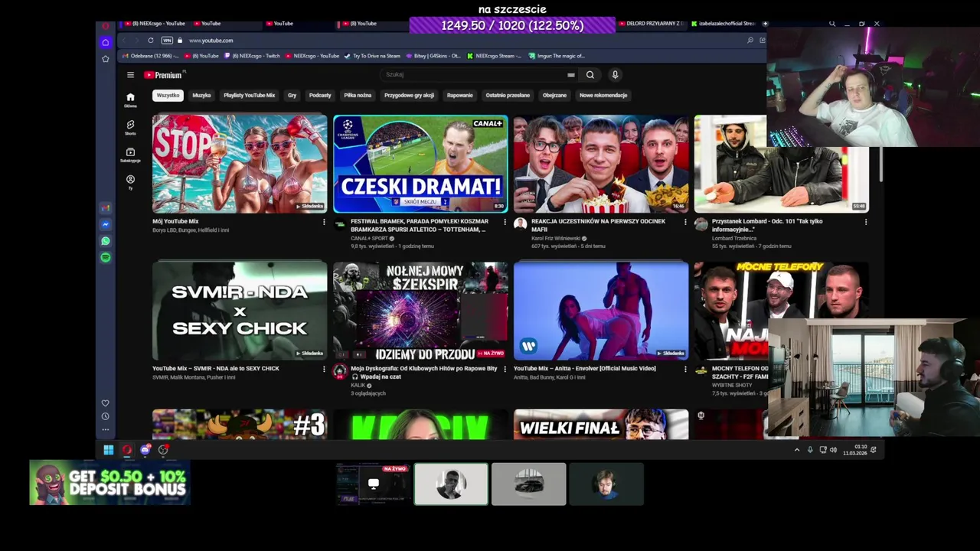The image size is (980, 551).
Task: Click the taskbar clock showing 01:10
Action: coord(856,450)
